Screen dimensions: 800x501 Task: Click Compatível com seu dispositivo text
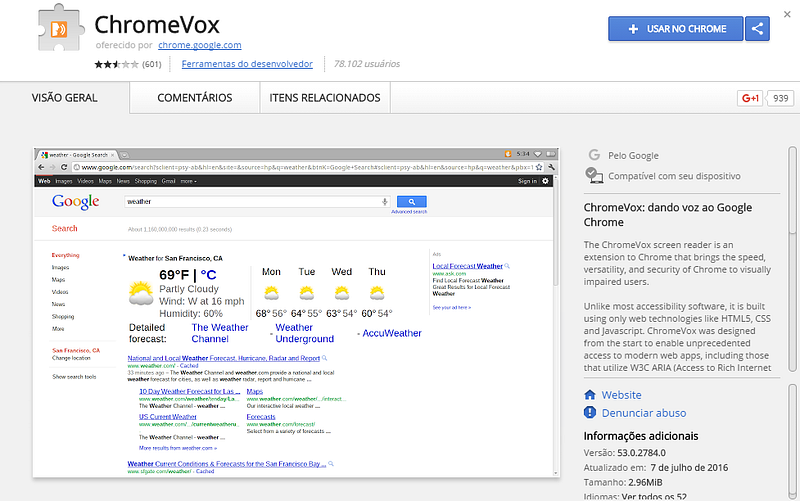[674, 176]
